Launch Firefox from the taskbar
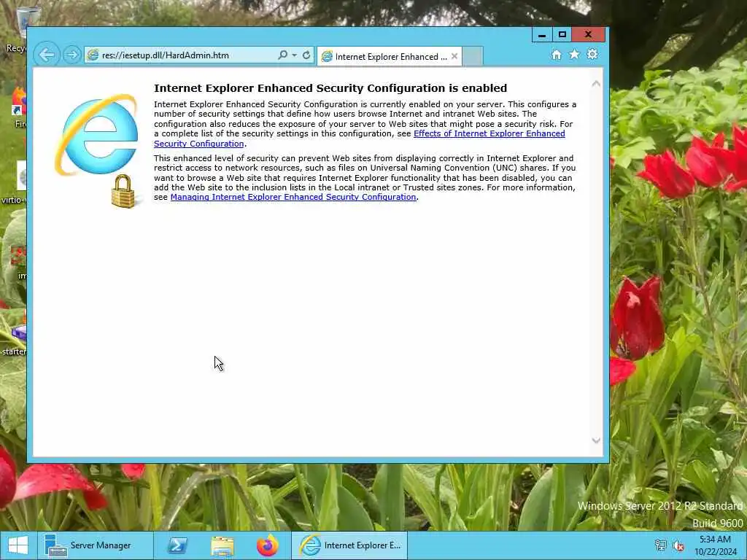This screenshot has height=560, width=747. pyautogui.click(x=268, y=545)
